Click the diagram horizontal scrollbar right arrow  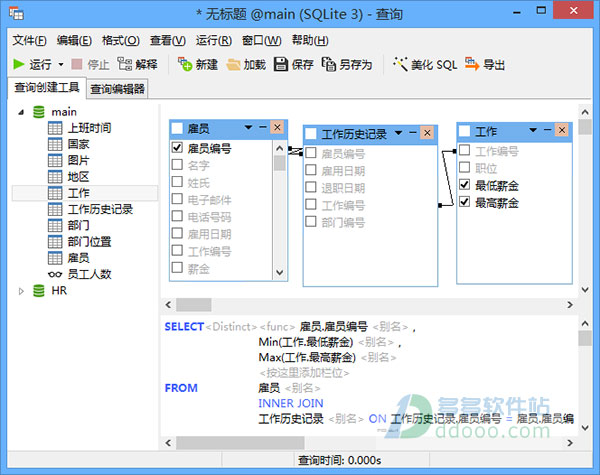click(x=570, y=305)
